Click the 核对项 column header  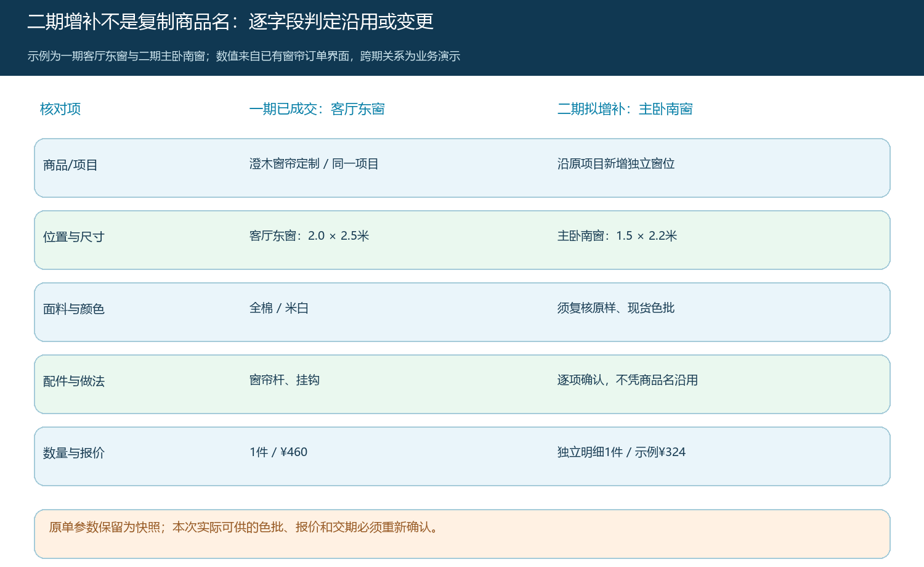point(60,109)
